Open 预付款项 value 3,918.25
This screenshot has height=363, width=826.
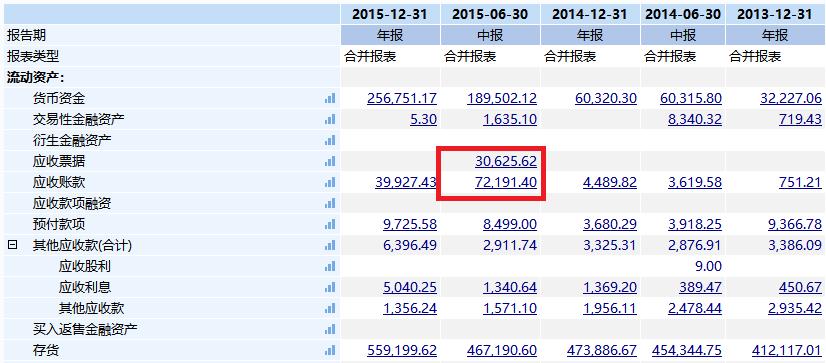click(x=695, y=224)
